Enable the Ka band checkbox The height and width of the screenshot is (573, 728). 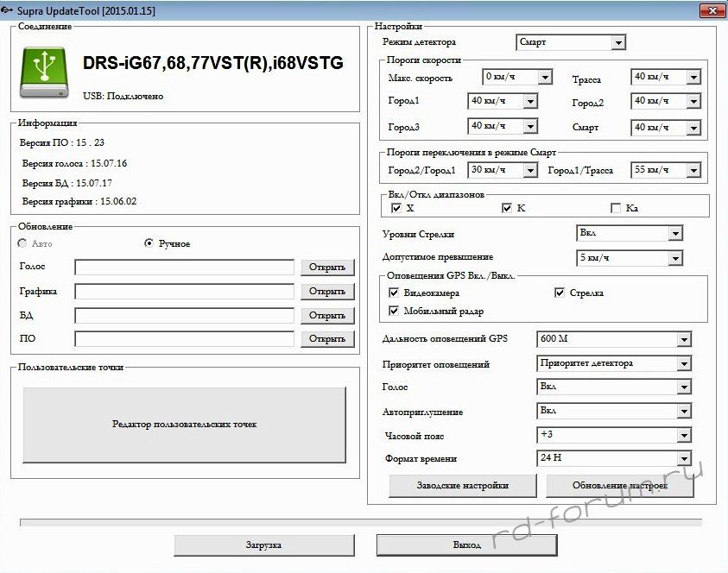point(616,208)
